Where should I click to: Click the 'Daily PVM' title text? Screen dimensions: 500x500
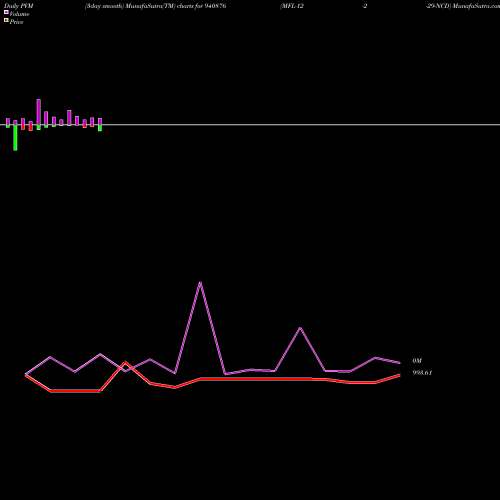tap(19, 6)
